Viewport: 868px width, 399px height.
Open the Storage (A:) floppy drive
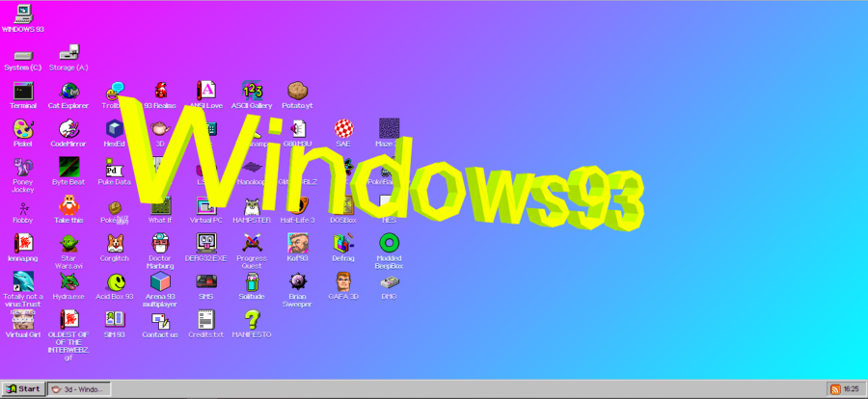pos(69,53)
